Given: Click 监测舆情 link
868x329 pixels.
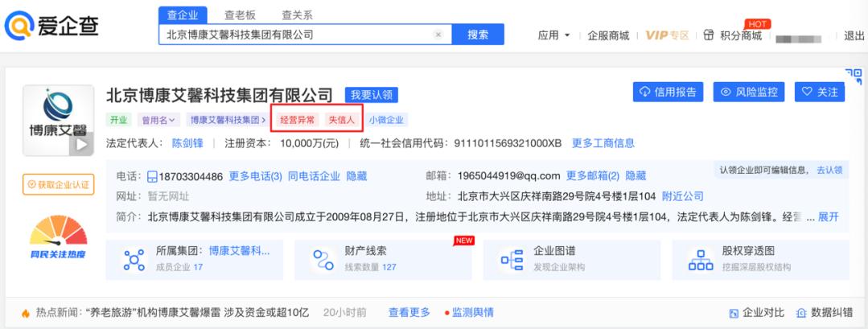Looking at the screenshot, I should point(472,313).
